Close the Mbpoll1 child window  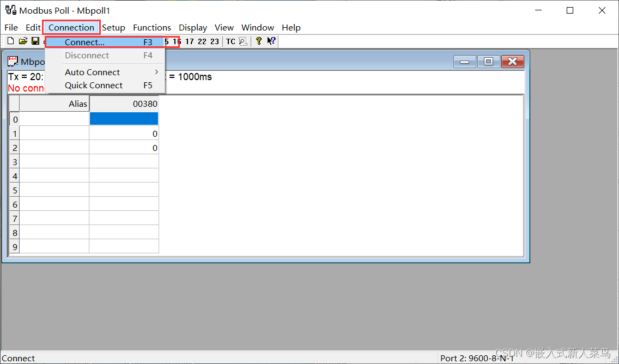512,62
